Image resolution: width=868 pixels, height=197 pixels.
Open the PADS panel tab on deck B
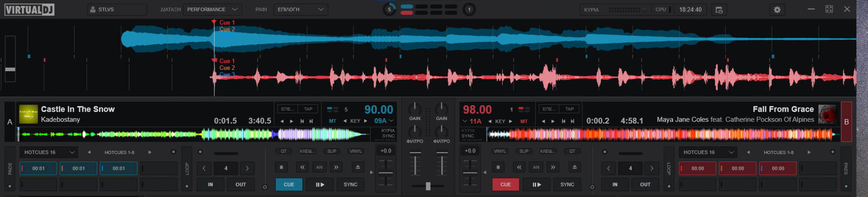(846, 168)
